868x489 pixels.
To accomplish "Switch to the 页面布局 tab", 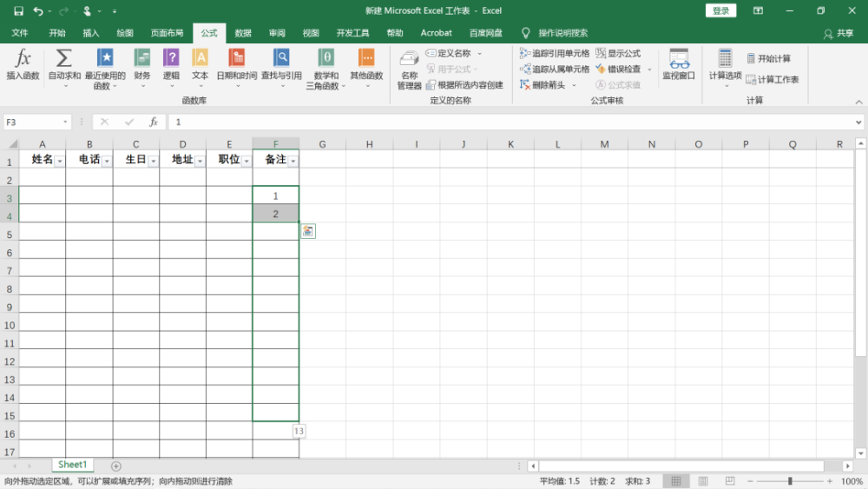I will [x=167, y=33].
